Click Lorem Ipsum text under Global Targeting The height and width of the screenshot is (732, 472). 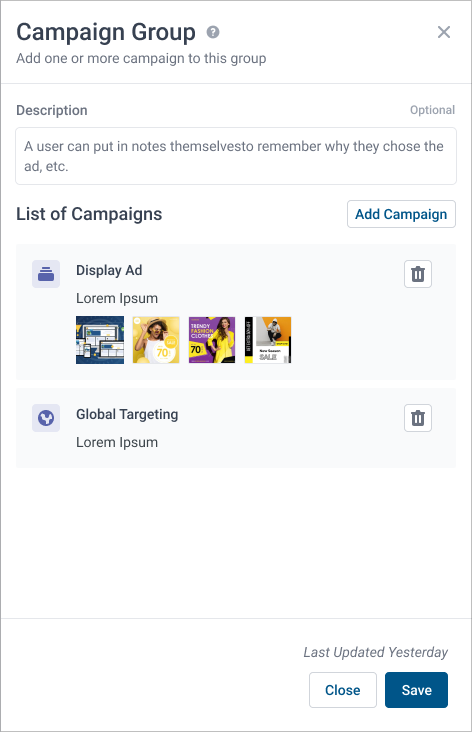coord(117,442)
